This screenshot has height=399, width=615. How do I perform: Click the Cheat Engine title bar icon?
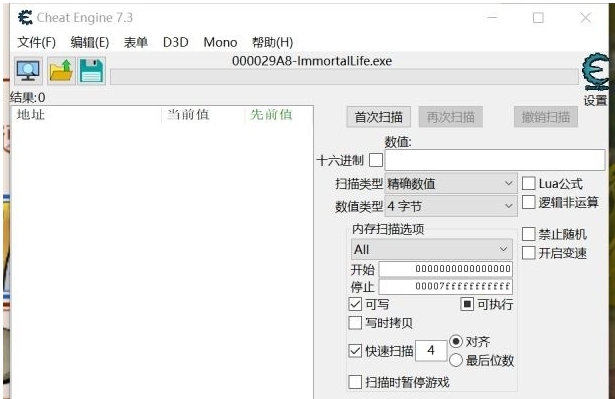[x=25, y=18]
